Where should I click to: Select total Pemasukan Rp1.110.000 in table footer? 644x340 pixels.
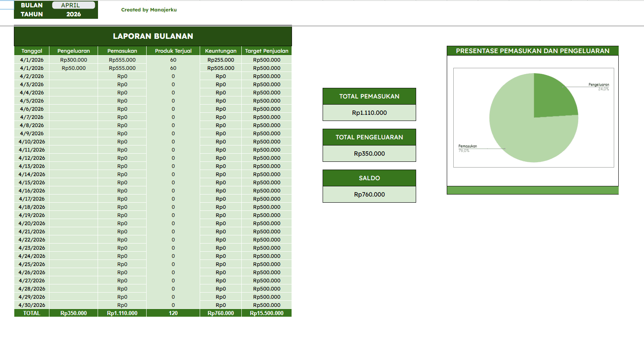click(122, 313)
